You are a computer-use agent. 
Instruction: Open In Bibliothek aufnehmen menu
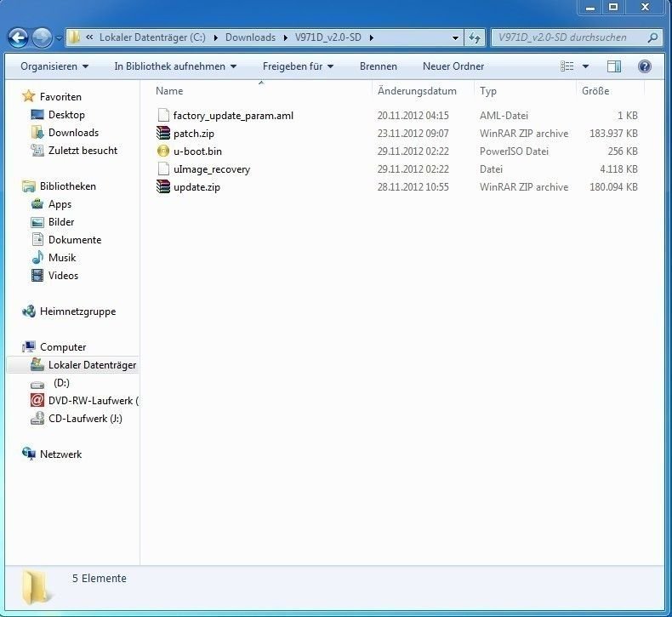pos(175,66)
